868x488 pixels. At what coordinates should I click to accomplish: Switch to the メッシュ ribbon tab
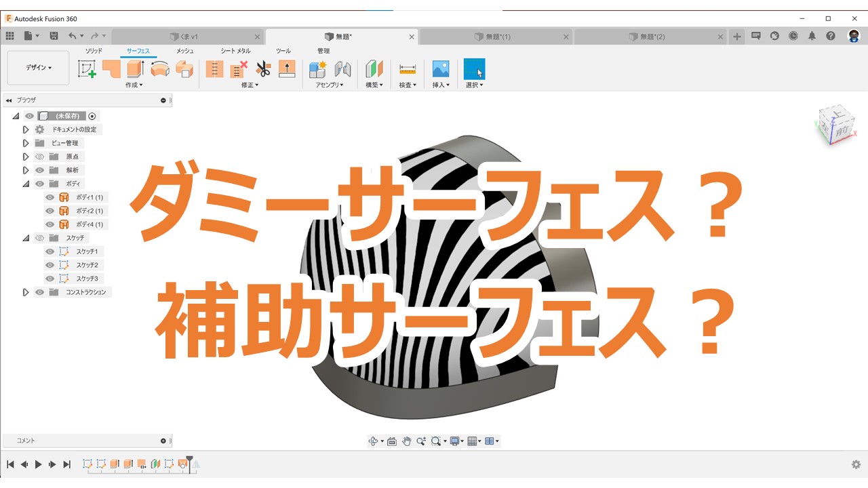click(x=183, y=50)
